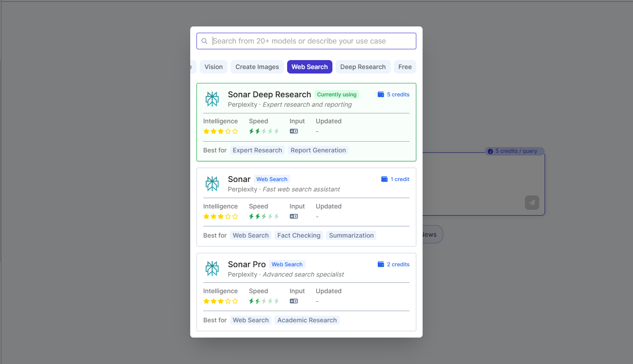Click the Sonar Deep Research intelligence star rating
Screen dimensions: 633x364
coord(221,131)
